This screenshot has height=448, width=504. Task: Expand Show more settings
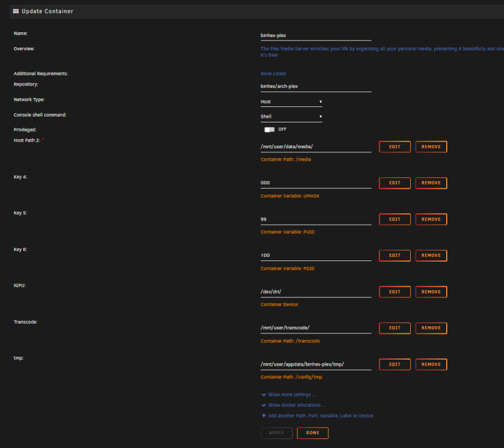[292, 394]
